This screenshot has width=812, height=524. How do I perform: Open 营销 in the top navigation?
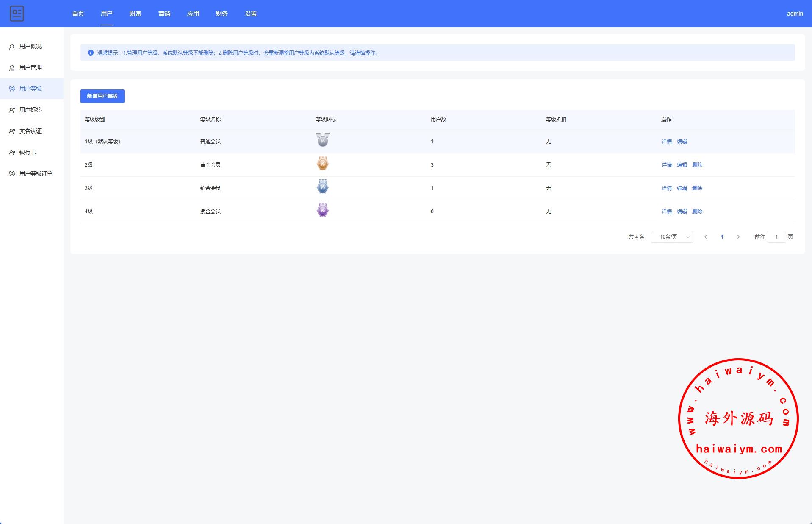[x=164, y=14]
